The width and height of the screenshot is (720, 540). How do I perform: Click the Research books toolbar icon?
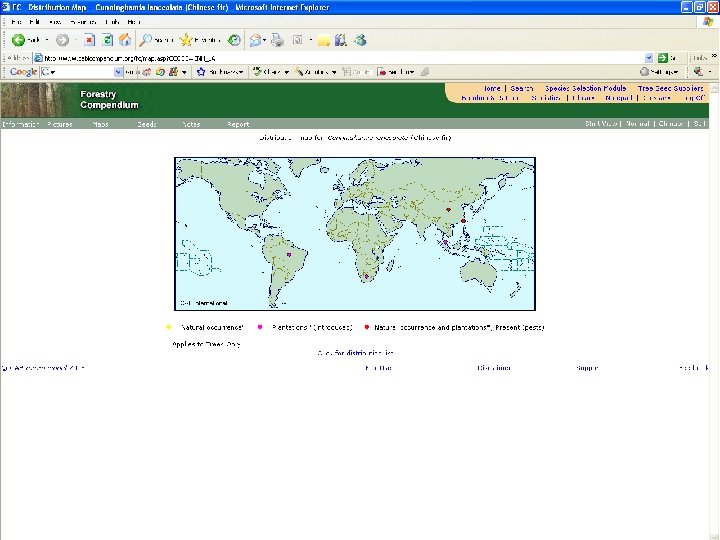point(341,40)
